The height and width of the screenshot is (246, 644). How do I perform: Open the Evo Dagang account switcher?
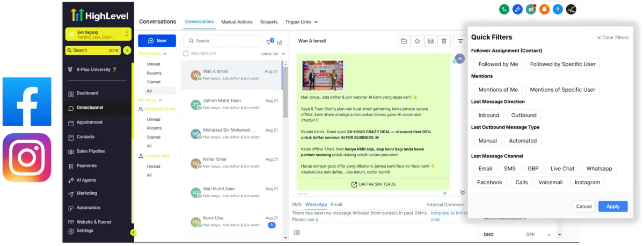(99, 34)
